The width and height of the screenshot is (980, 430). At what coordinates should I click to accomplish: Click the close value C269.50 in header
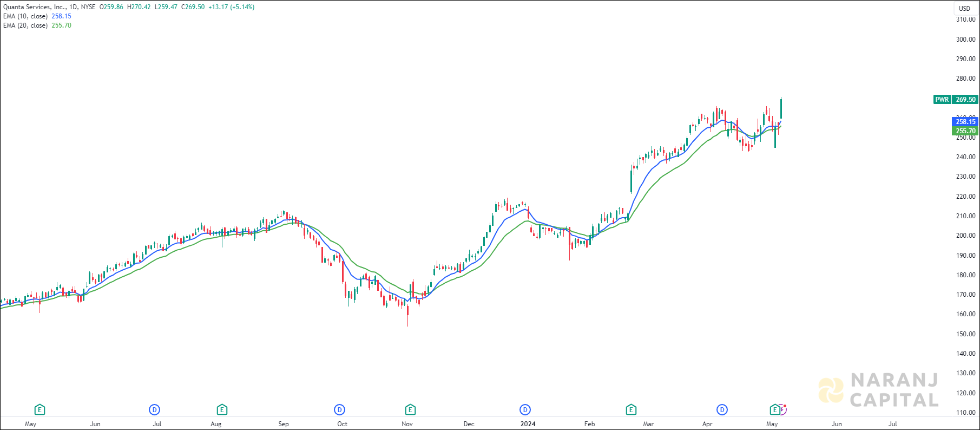click(x=193, y=7)
